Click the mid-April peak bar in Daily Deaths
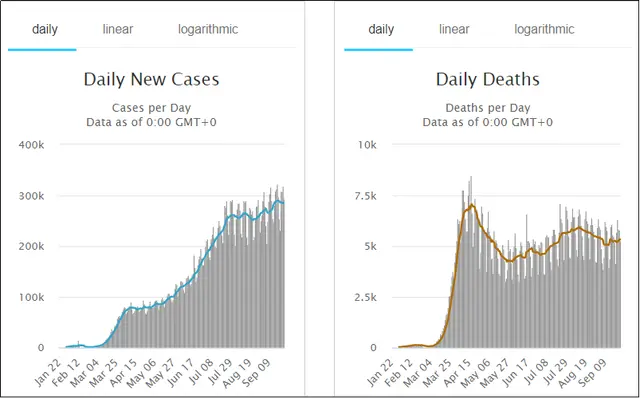 click(471, 262)
